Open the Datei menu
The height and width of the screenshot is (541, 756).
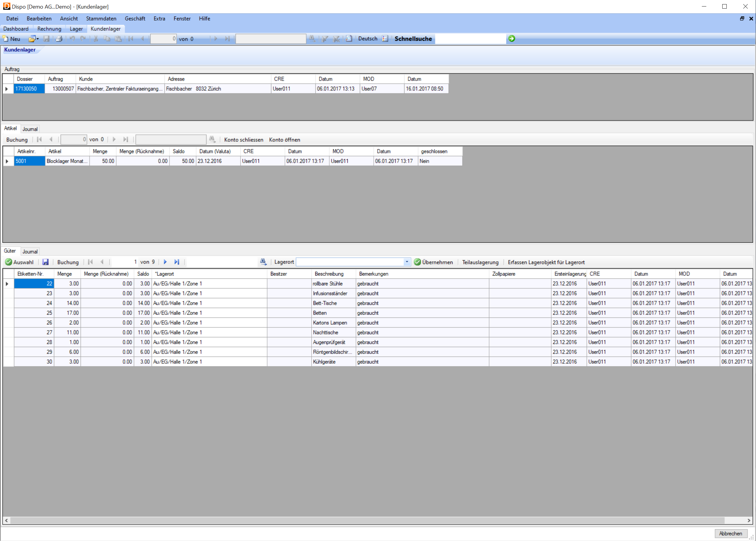pos(12,19)
